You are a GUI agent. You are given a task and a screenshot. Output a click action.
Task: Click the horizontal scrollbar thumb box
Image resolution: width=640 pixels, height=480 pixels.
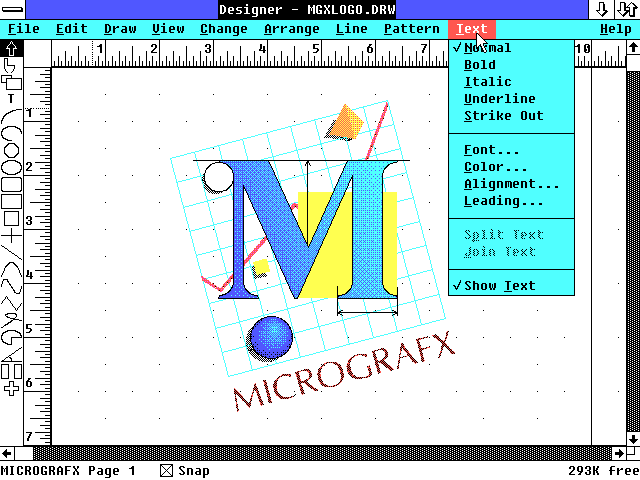[x=24, y=453]
